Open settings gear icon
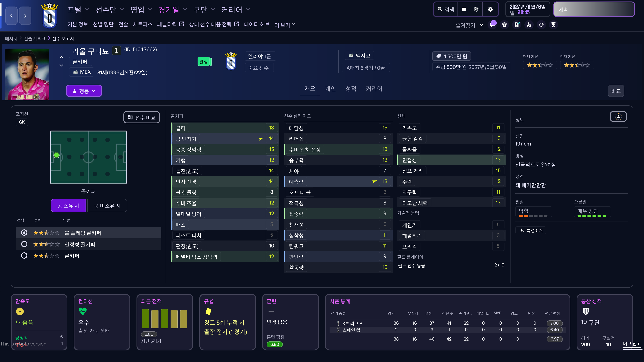Viewport: 644px width, 362px height. point(491,9)
